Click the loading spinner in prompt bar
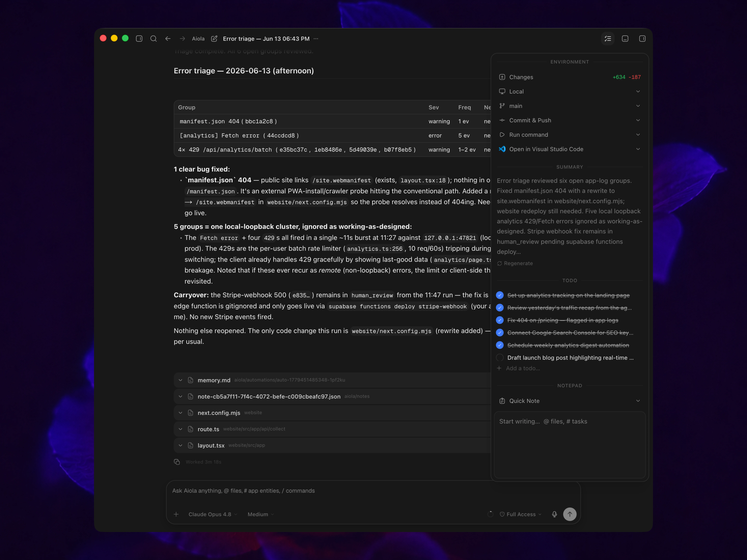Screen dimensions: 747x560 pyautogui.click(x=490, y=514)
